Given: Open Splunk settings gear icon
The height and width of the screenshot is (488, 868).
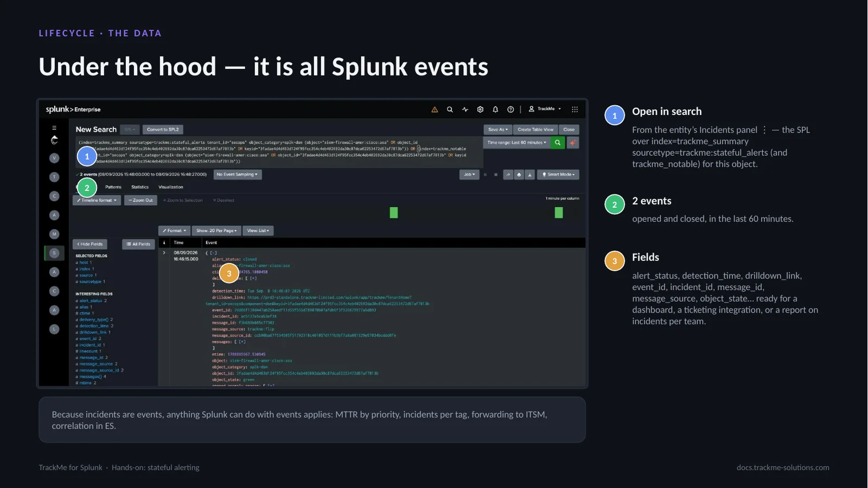Looking at the screenshot, I should (x=480, y=109).
